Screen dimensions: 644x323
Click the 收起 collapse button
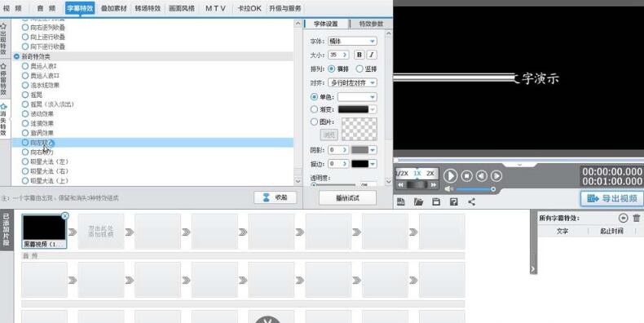click(x=275, y=197)
